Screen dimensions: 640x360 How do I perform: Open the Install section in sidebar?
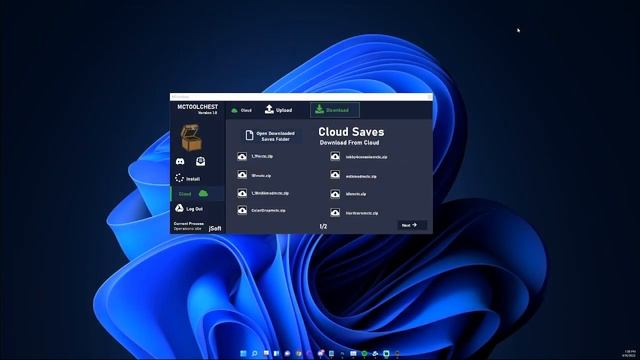click(x=188, y=178)
